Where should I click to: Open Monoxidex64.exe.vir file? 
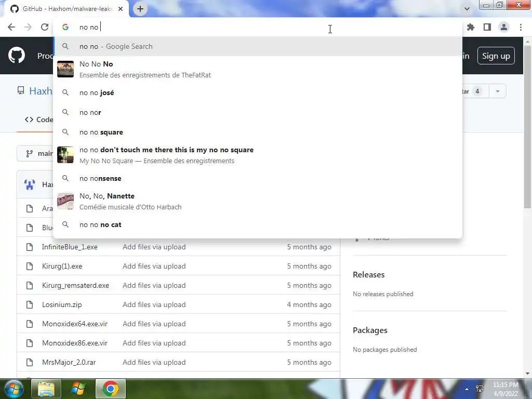coord(75,324)
